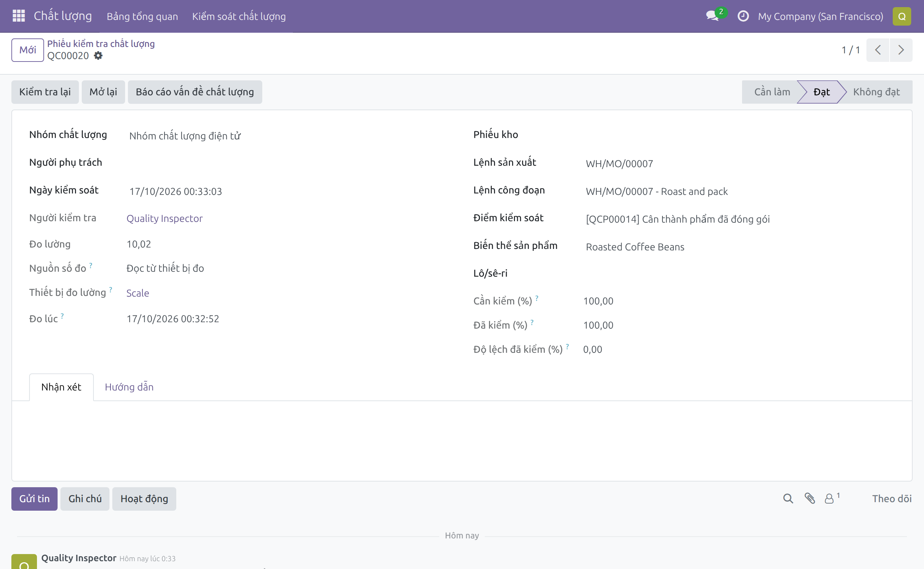924x569 pixels.
Task: Select the Không đạt status stage
Action: click(x=877, y=92)
